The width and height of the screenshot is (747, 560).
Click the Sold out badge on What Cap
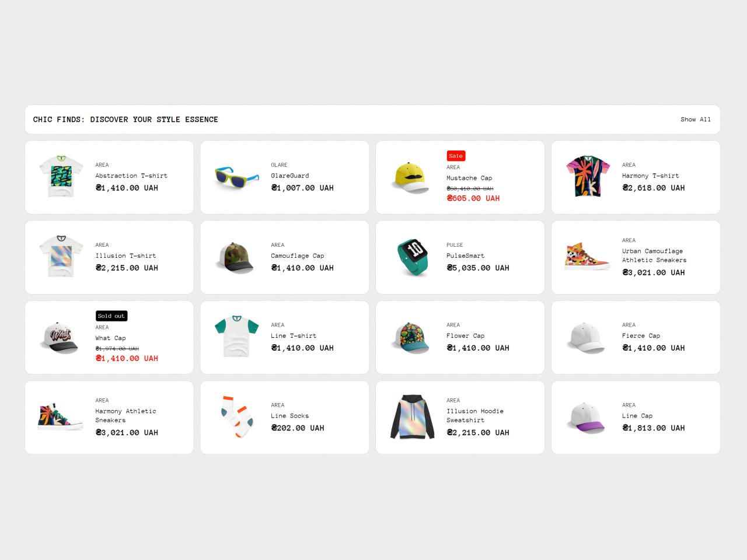(111, 316)
